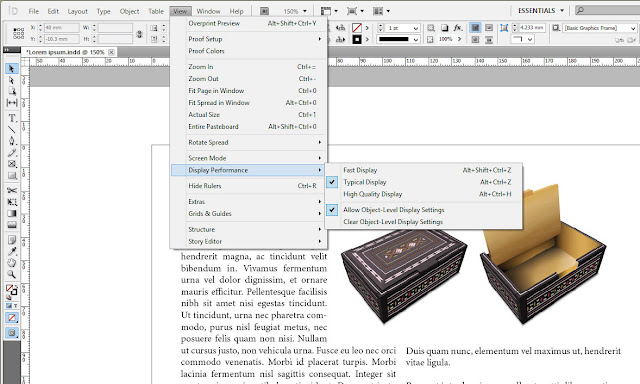Open the stroke style dropdown
This screenshot has width=640, height=384.
tap(416, 39)
